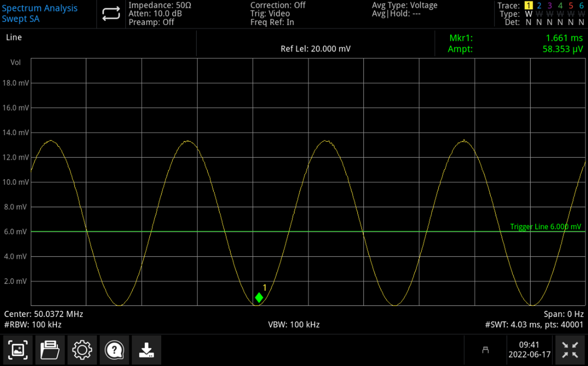The image size is (588, 366).
Task: Open the detector selector under Trace 4
Action: point(560,22)
